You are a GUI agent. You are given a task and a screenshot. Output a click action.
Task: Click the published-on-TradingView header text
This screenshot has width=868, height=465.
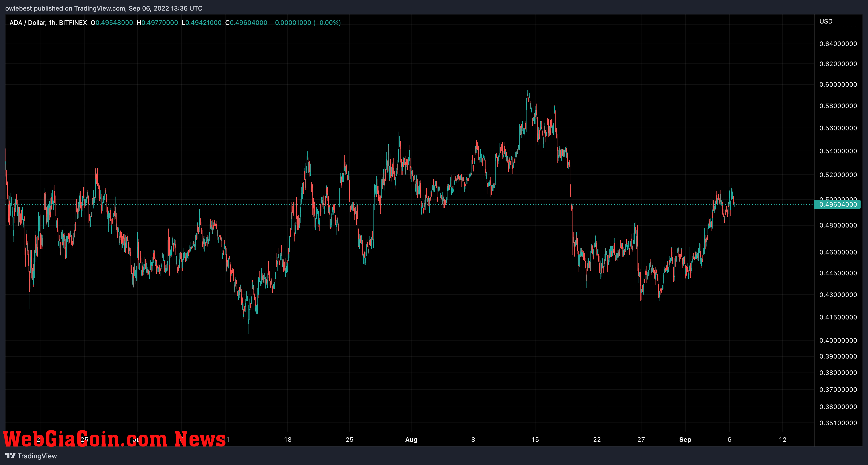click(x=104, y=8)
